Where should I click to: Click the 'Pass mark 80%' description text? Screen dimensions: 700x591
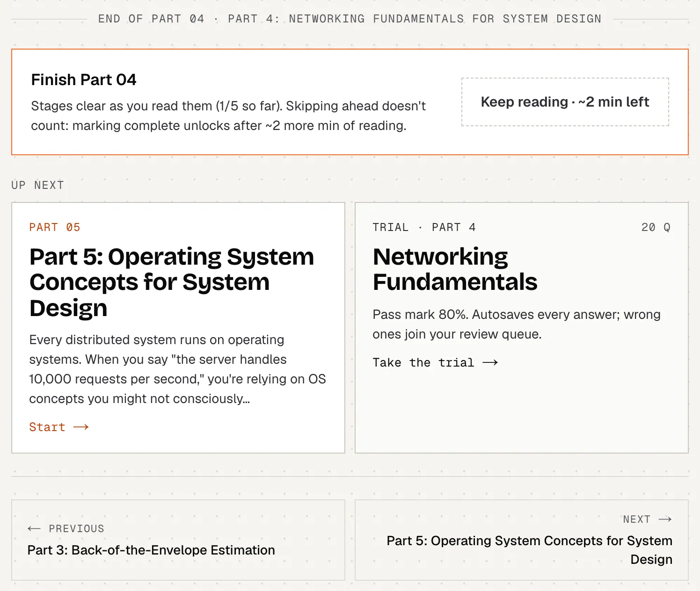point(517,324)
